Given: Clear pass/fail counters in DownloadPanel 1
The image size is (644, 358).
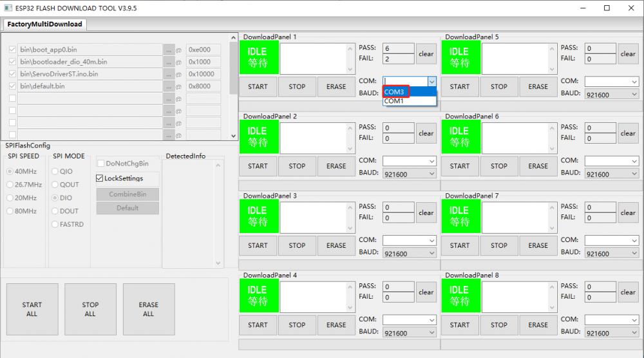Looking at the screenshot, I should pyautogui.click(x=426, y=54).
